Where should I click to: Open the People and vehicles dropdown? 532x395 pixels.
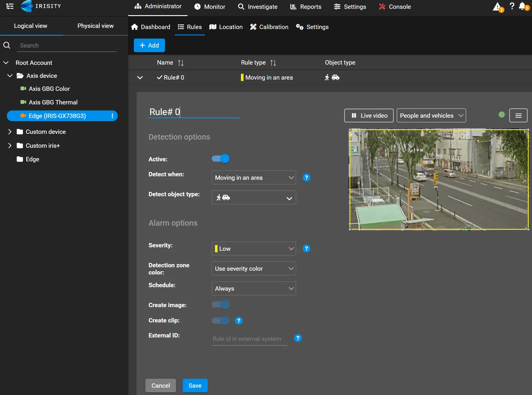[431, 115]
